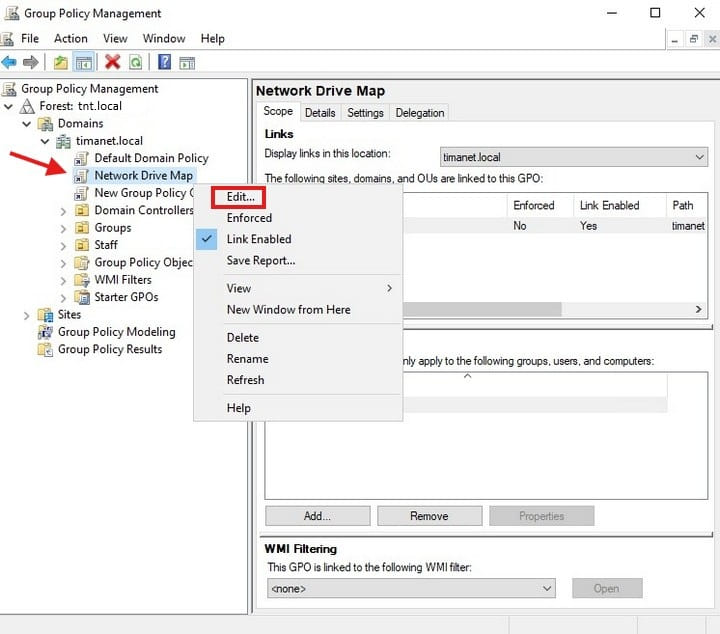The image size is (720, 634).
Task: Click the Group Policy Results icon
Action: 45,349
